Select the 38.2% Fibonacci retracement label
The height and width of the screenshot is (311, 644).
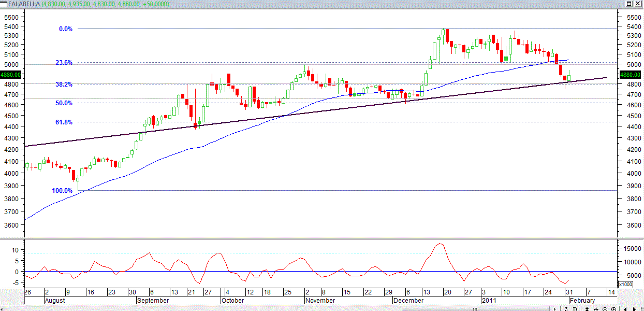pyautogui.click(x=64, y=84)
